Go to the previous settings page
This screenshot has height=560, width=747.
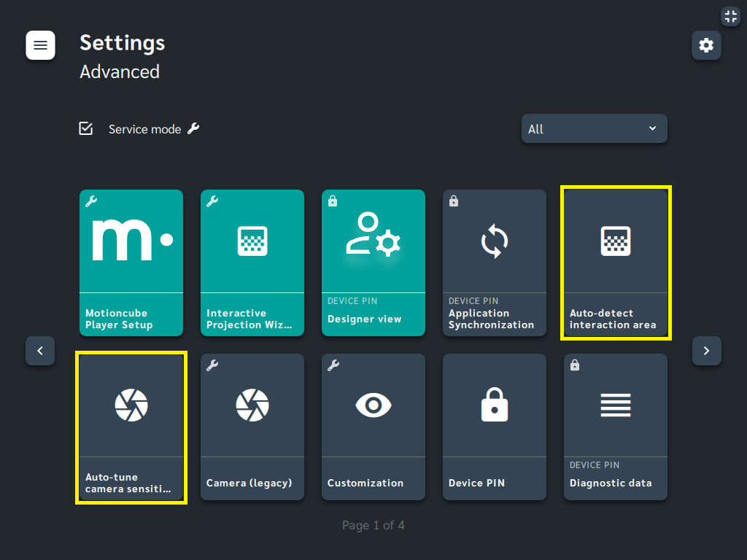40,351
